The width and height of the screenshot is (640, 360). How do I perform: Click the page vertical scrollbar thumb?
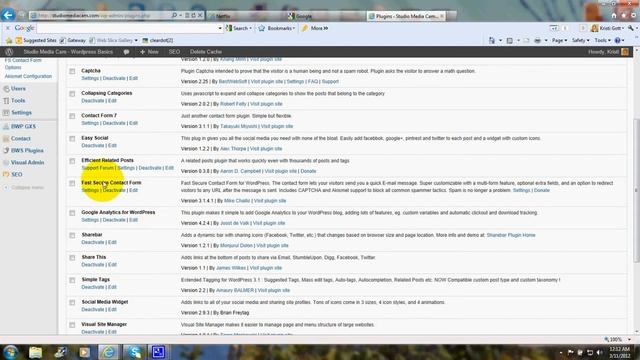(x=636, y=191)
